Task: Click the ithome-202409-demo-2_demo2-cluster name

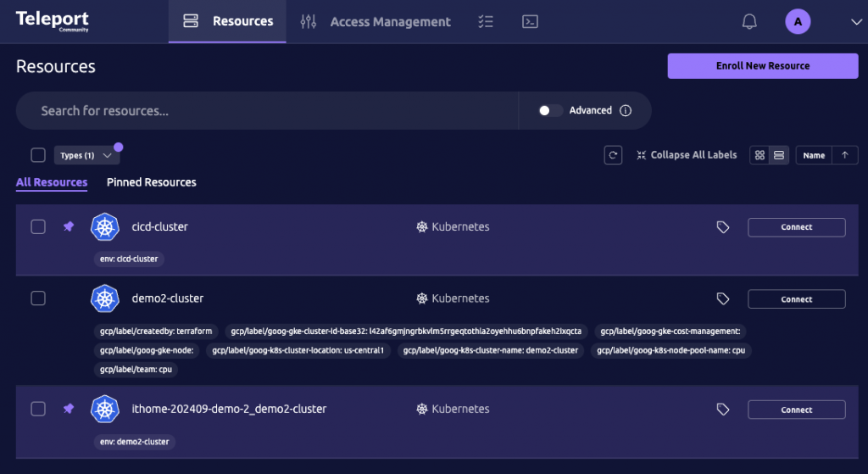Action: 229,409
